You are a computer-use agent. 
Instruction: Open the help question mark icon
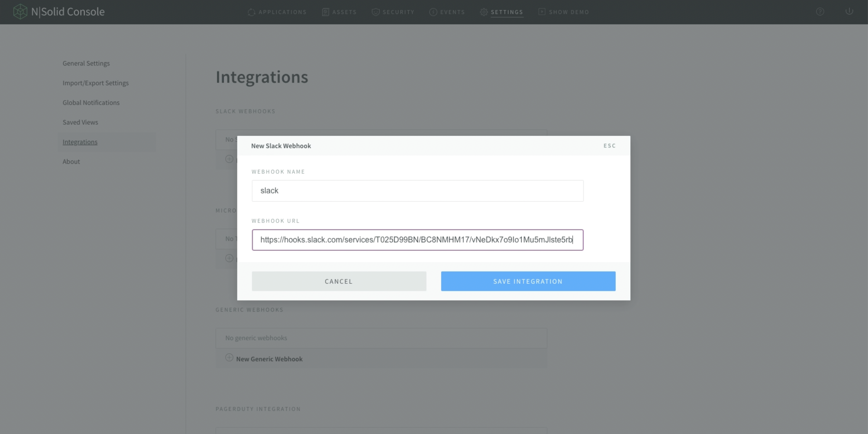(820, 12)
